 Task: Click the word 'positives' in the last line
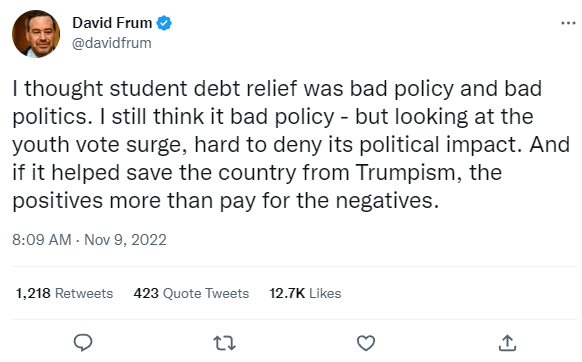(x=58, y=201)
